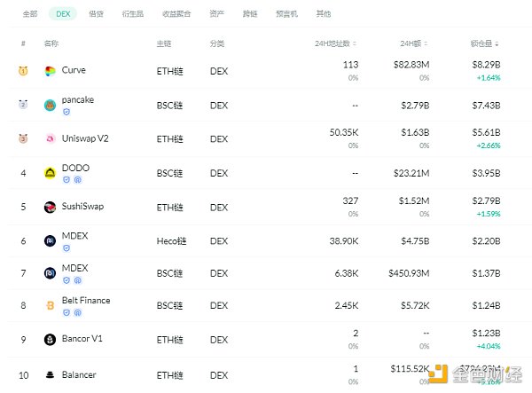
Task: Switch to the 借贷 tab
Action: 96,14
